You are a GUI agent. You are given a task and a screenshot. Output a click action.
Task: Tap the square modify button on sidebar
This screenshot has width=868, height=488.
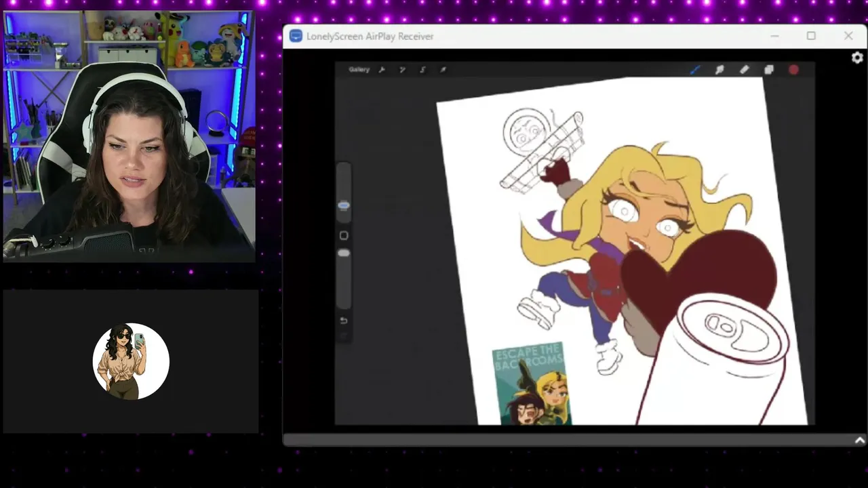click(344, 235)
